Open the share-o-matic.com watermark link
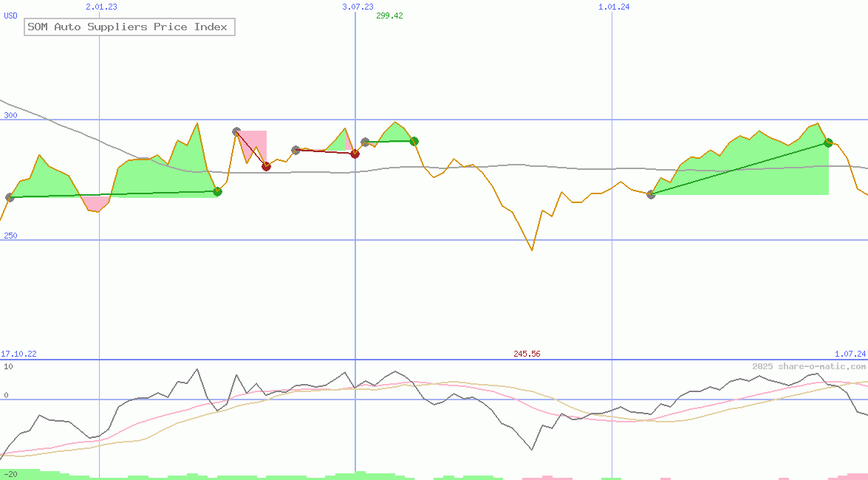This screenshot has width=868, height=480. click(x=809, y=366)
